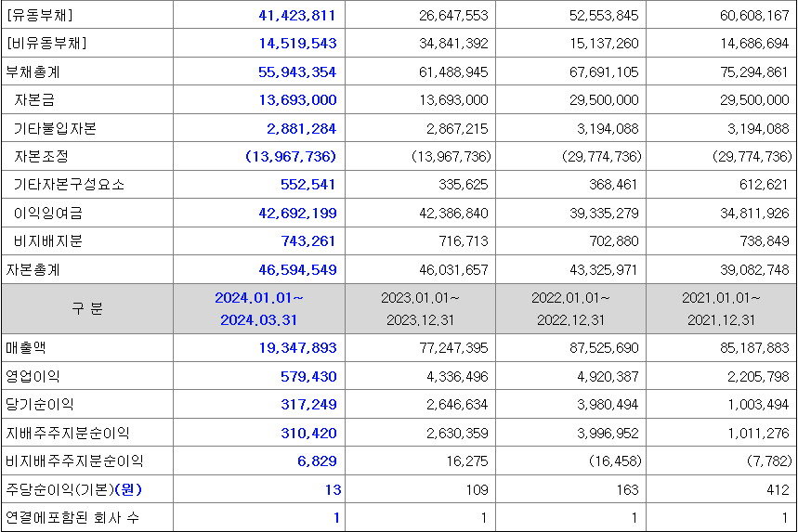Image resolution: width=798 pixels, height=532 pixels.
Task: Click the value 14,519,543
Action: (x=297, y=44)
